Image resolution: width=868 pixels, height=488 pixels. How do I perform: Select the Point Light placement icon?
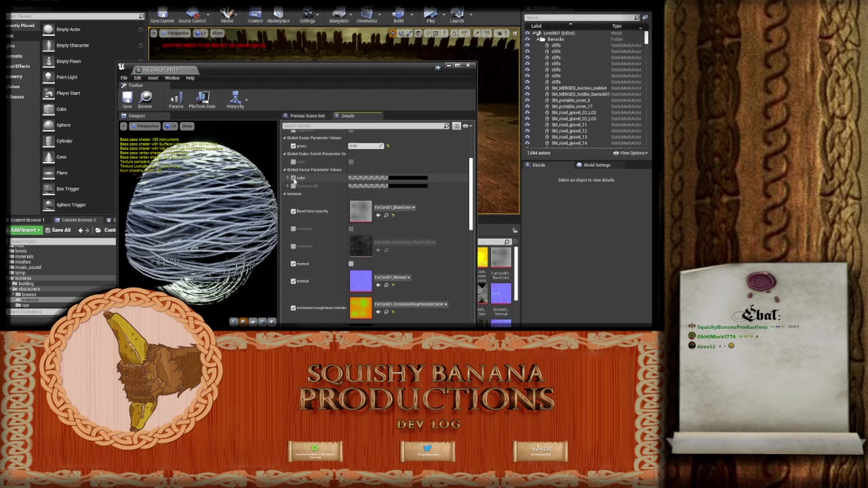coord(49,77)
